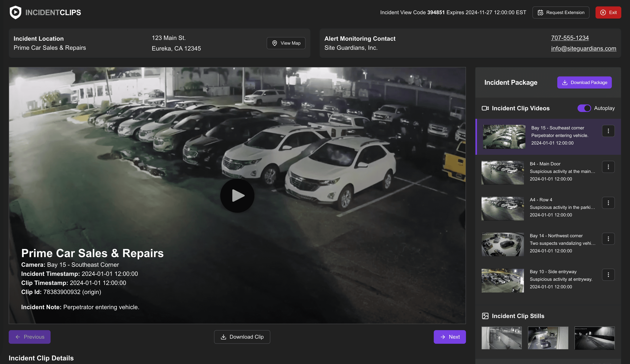This screenshot has height=364, width=630.
Task: Toggle Autoplay off for incident clips
Action: [584, 108]
